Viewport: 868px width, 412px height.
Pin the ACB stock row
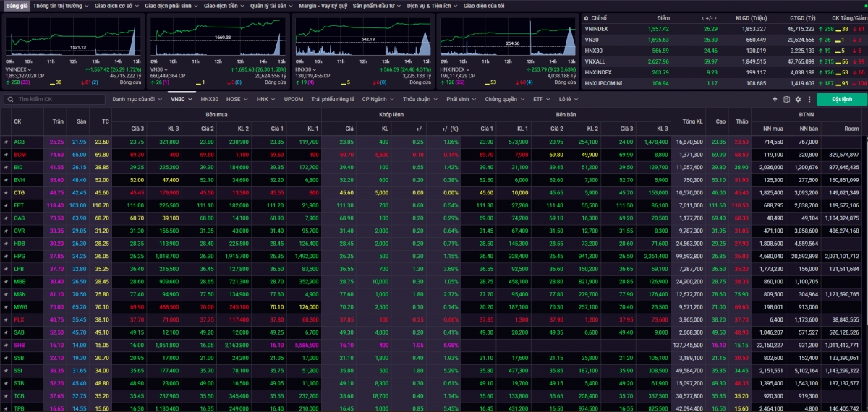coord(5,142)
